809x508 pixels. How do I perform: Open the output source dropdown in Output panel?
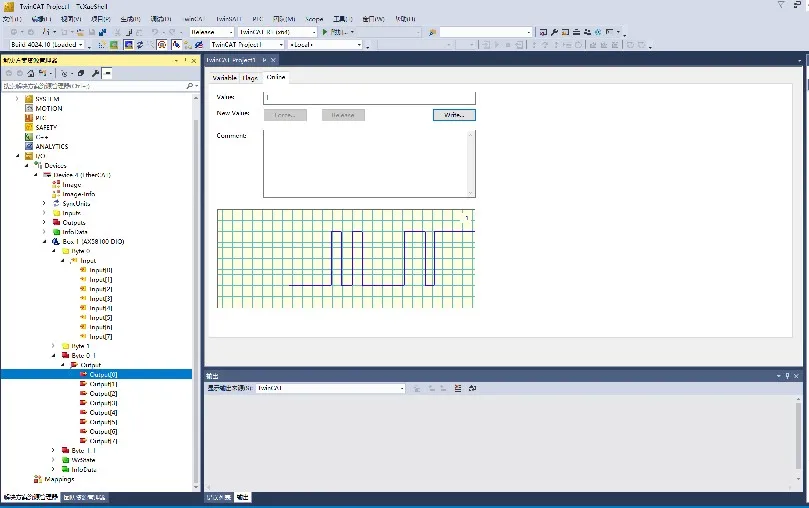(330, 388)
